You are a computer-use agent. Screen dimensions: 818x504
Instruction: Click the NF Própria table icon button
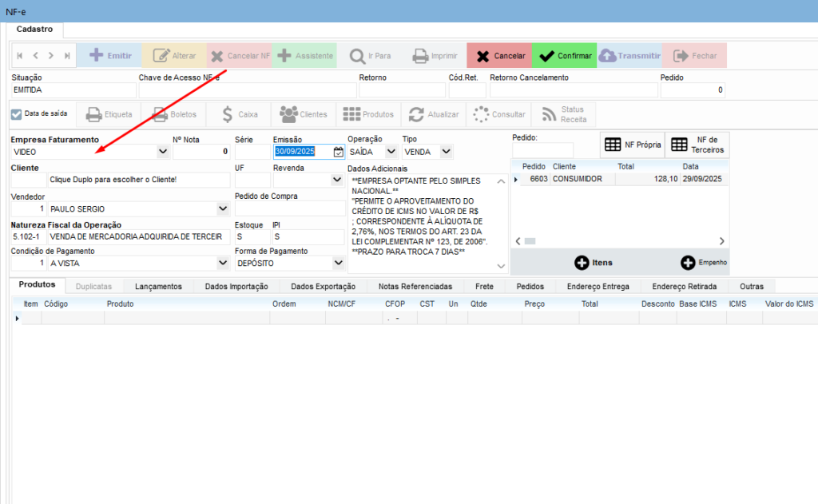point(632,145)
